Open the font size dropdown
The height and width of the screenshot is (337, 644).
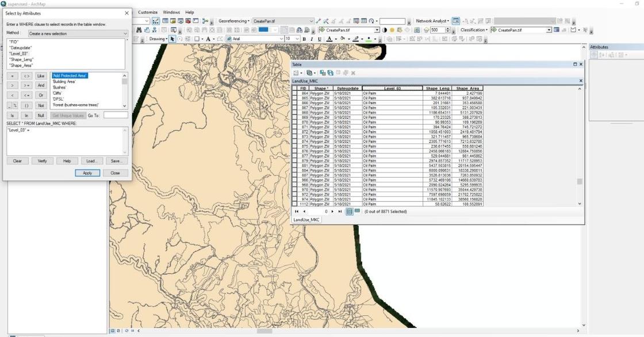click(292, 39)
